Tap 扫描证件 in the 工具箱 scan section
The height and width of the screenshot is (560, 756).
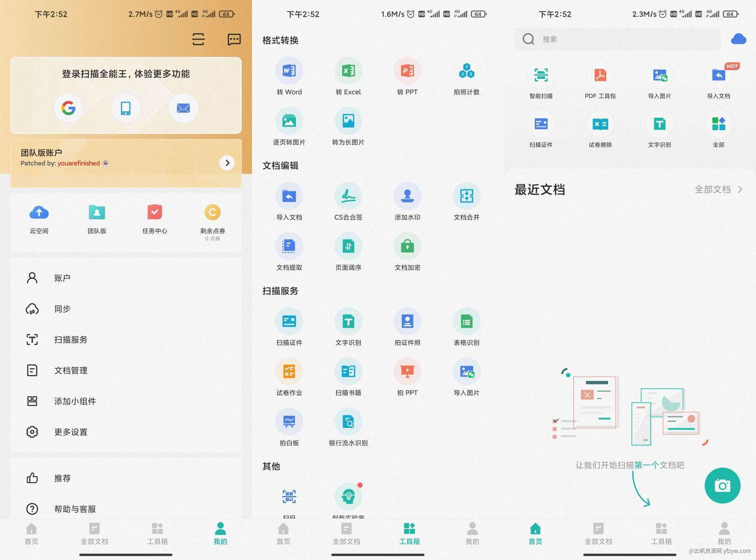pyautogui.click(x=289, y=327)
